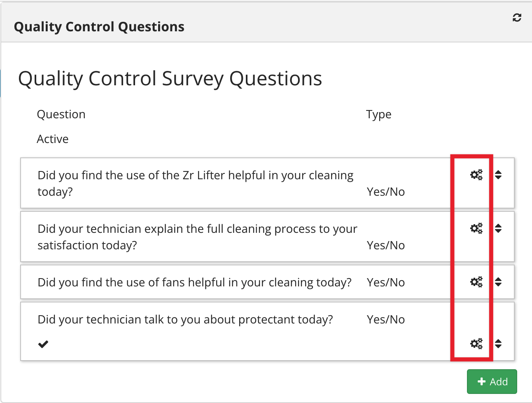Select the full cleaning process question text
Screen dimensions: 532x403
point(197,237)
